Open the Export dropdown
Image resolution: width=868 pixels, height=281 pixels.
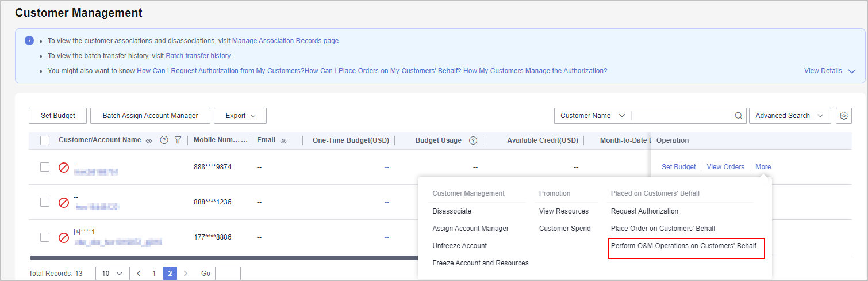pyautogui.click(x=240, y=116)
